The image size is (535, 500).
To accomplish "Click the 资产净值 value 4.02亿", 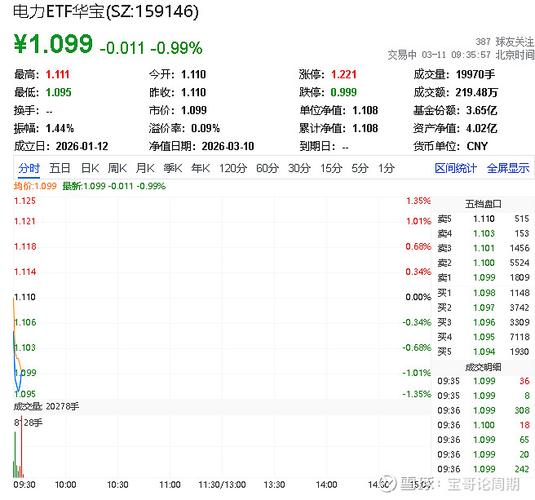I will (x=481, y=128).
